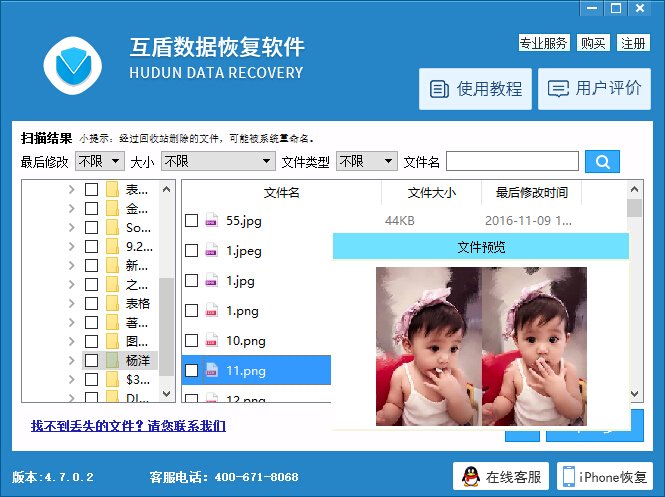The image size is (665, 497).
Task: Open 用户评价 user reviews button
Action: [594, 89]
